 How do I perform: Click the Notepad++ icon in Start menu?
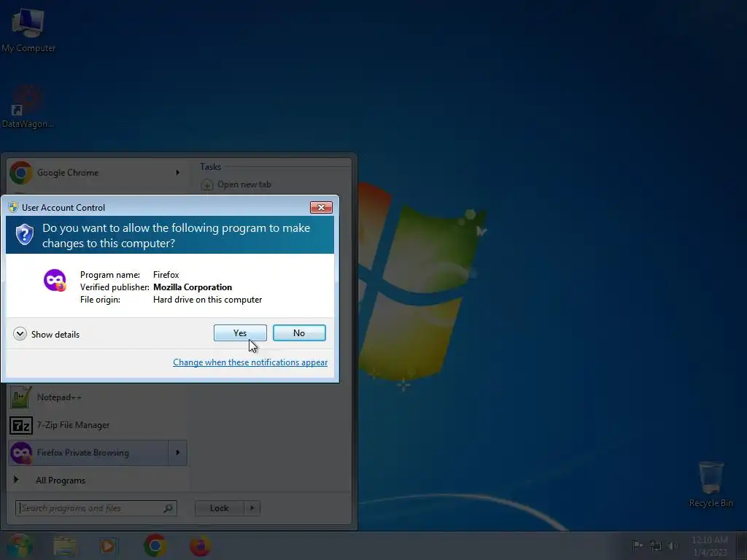pyautogui.click(x=20, y=397)
